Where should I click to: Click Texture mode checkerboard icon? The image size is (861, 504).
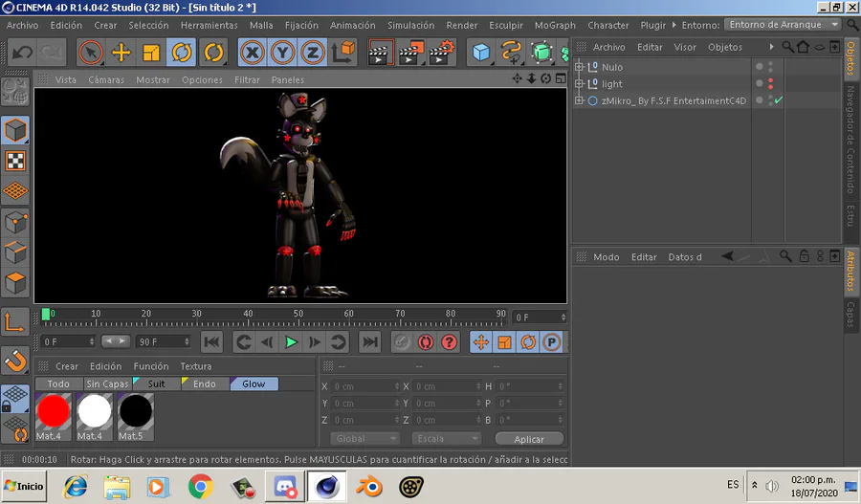tap(15, 161)
